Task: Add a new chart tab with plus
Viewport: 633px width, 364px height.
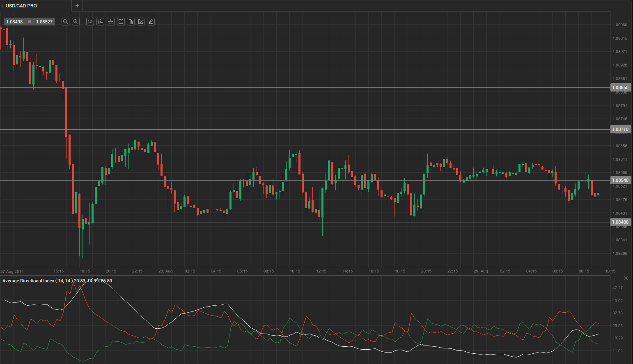Action: coord(77,6)
